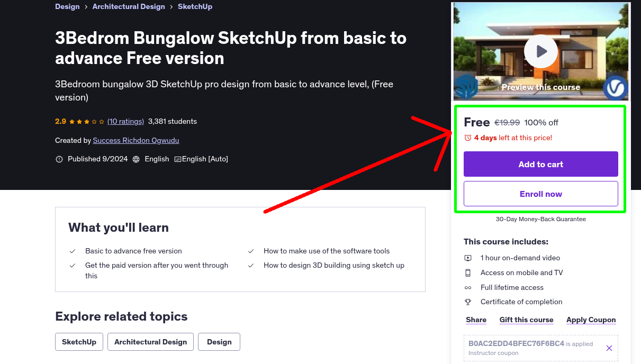641x364 pixels.
Task: Select the Architectural Design topic tag
Action: tap(150, 342)
